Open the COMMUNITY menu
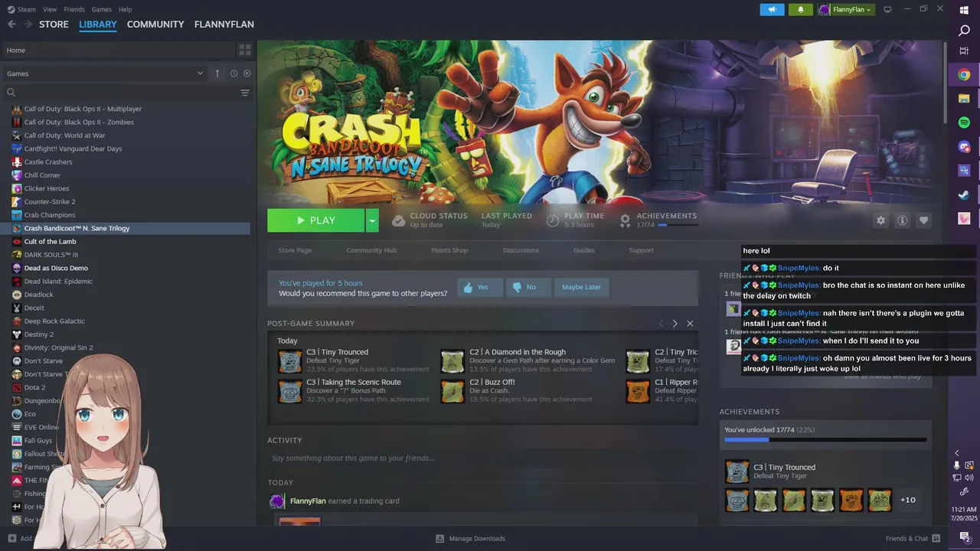980x551 pixels. (155, 24)
